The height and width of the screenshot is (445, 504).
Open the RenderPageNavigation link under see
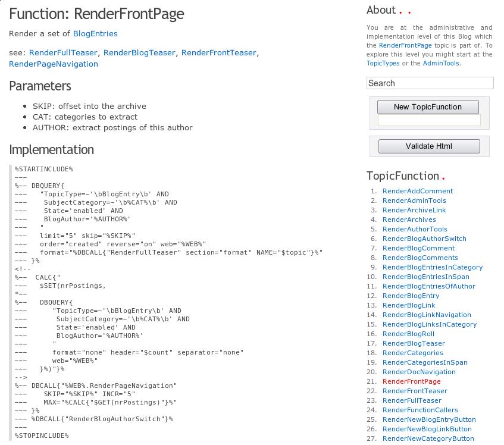click(x=54, y=64)
